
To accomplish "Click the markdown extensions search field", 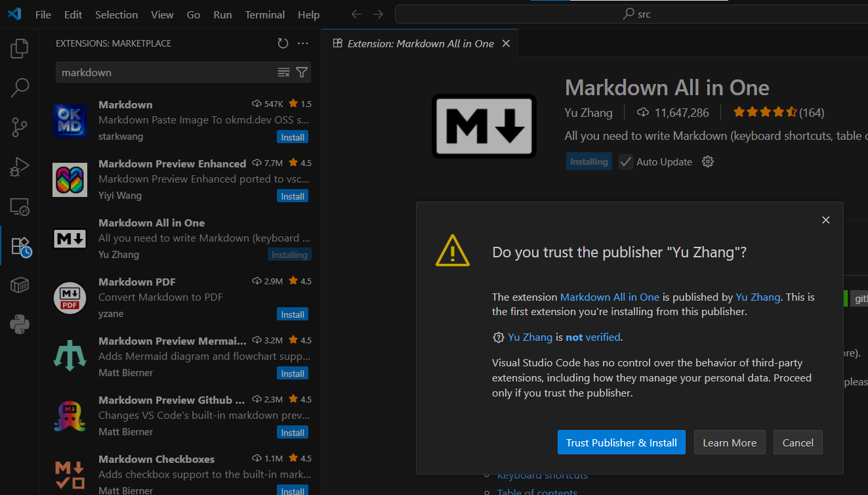I will click(164, 72).
